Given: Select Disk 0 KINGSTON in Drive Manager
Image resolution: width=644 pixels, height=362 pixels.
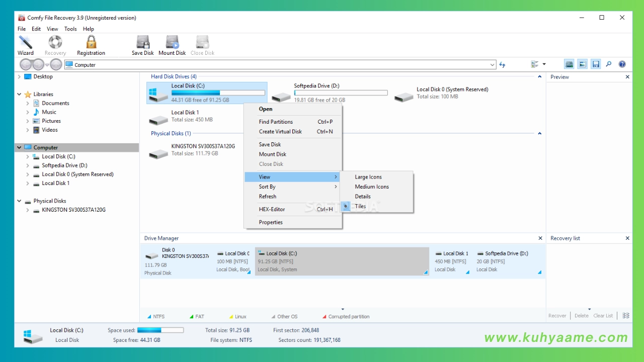Looking at the screenshot, I should pos(177,261).
